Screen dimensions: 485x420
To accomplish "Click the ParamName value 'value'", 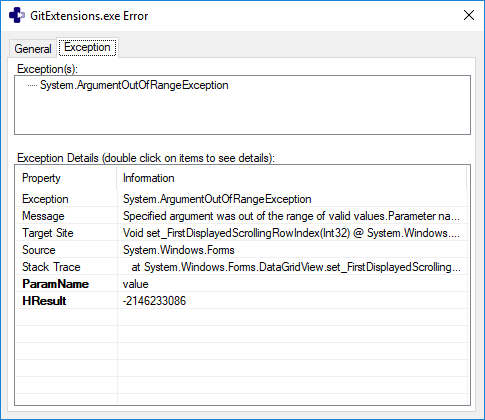I will pyautogui.click(x=136, y=284).
